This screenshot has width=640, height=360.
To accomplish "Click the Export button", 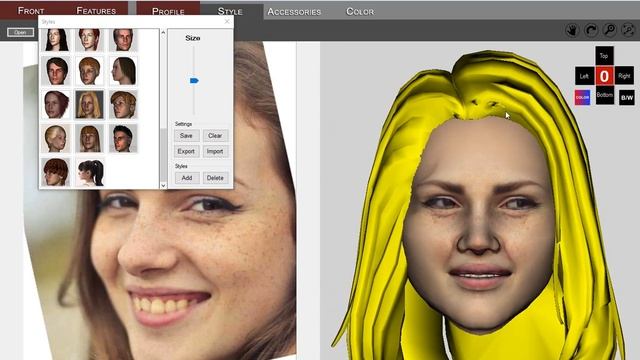I will 186,151.
